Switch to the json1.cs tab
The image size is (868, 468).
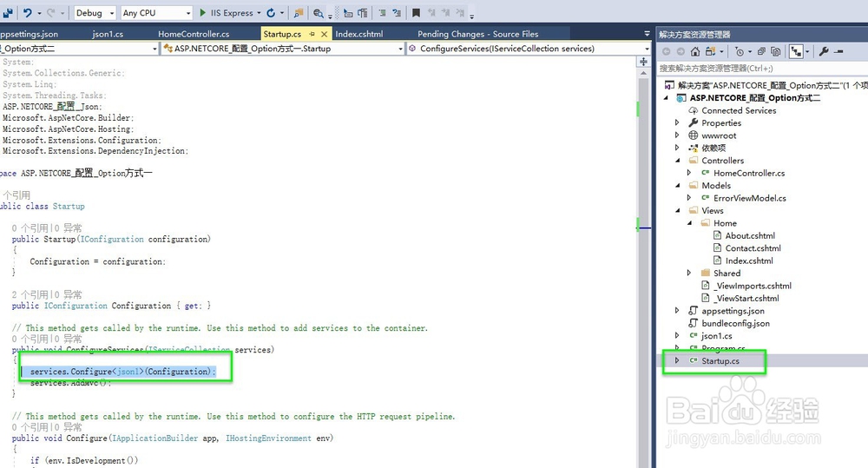point(108,34)
